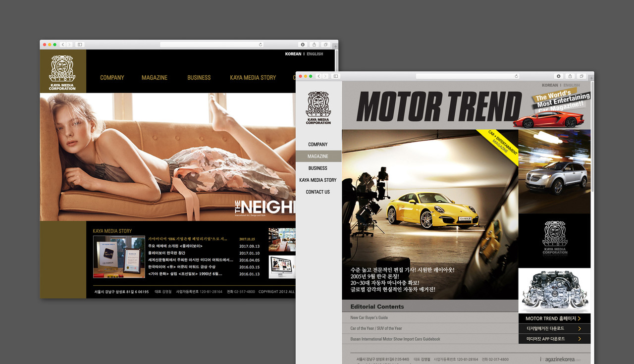Open MAGAZINE in the rear window's gold menu
634x364 pixels.
click(x=155, y=78)
